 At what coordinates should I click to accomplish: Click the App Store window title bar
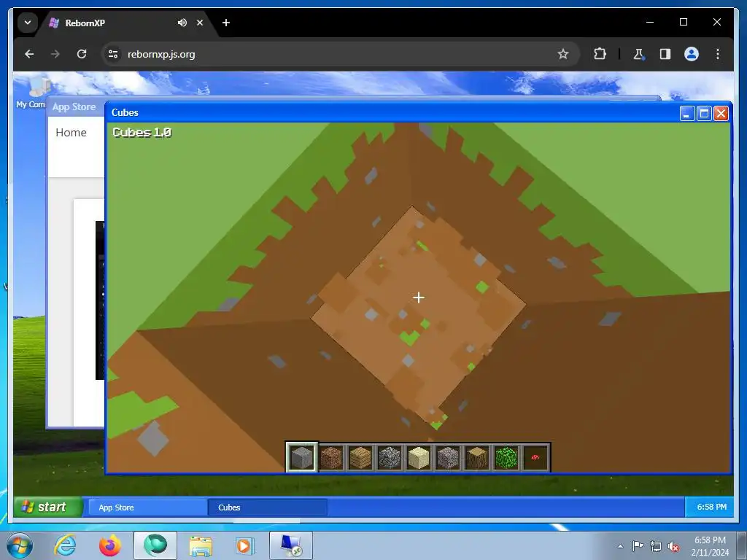[75, 106]
